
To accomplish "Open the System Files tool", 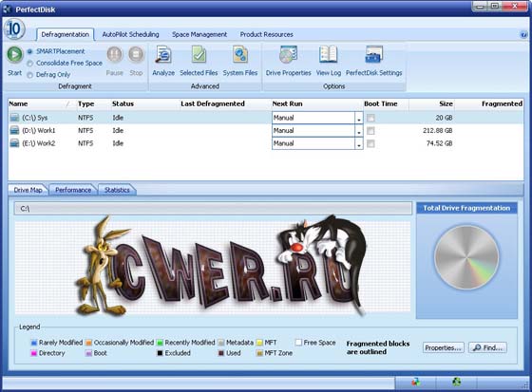I will [240, 55].
